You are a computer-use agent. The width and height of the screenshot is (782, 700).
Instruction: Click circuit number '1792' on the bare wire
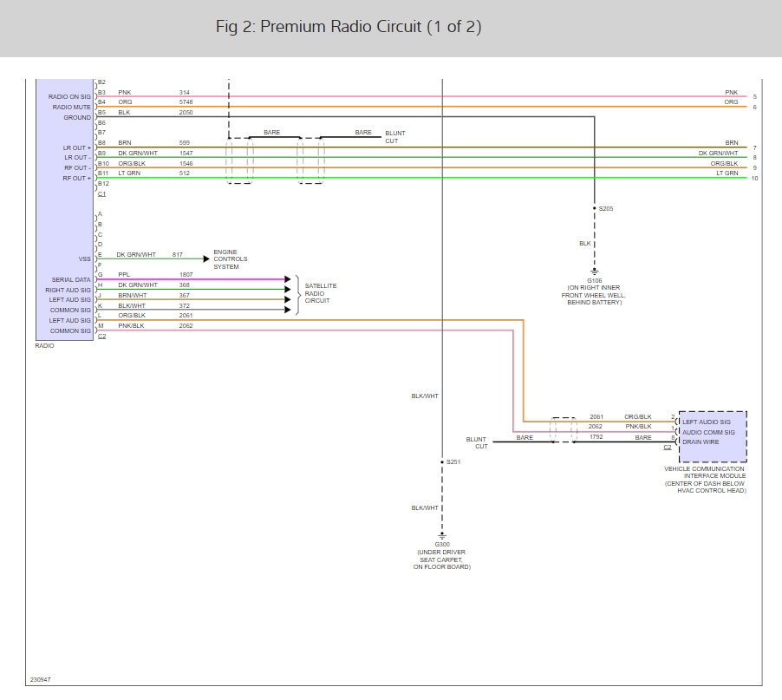(x=596, y=436)
